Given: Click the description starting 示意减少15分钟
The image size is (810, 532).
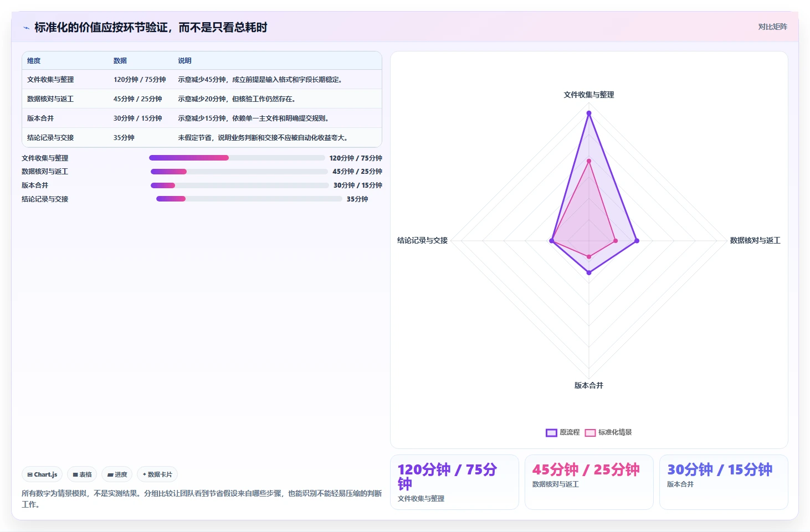Looking at the screenshot, I should point(254,118).
